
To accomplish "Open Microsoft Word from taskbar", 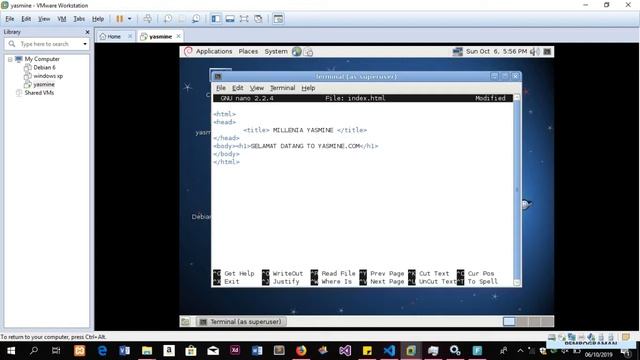I will [257, 351].
